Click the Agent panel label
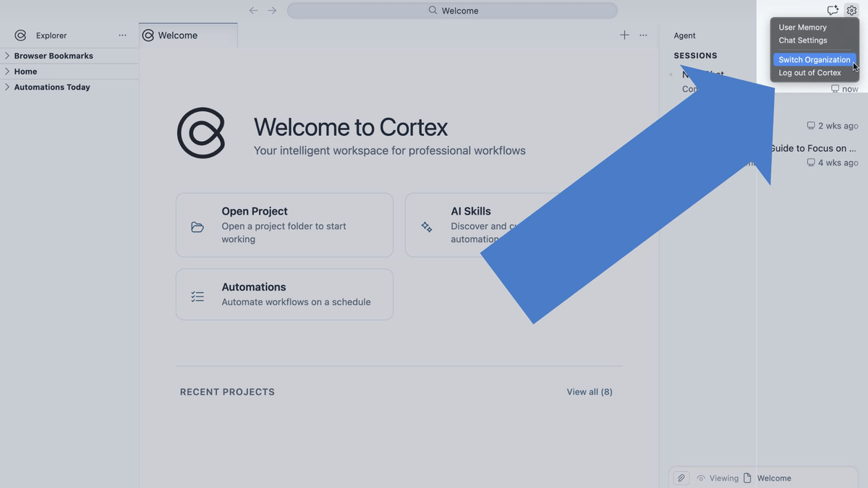Screen dimensions: 868x488 (684, 35)
